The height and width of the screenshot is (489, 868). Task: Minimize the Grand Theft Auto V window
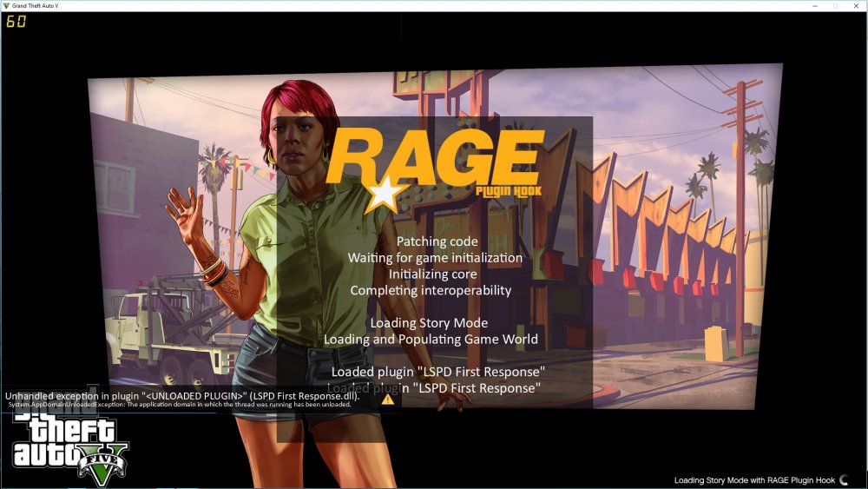pyautogui.click(x=815, y=5)
